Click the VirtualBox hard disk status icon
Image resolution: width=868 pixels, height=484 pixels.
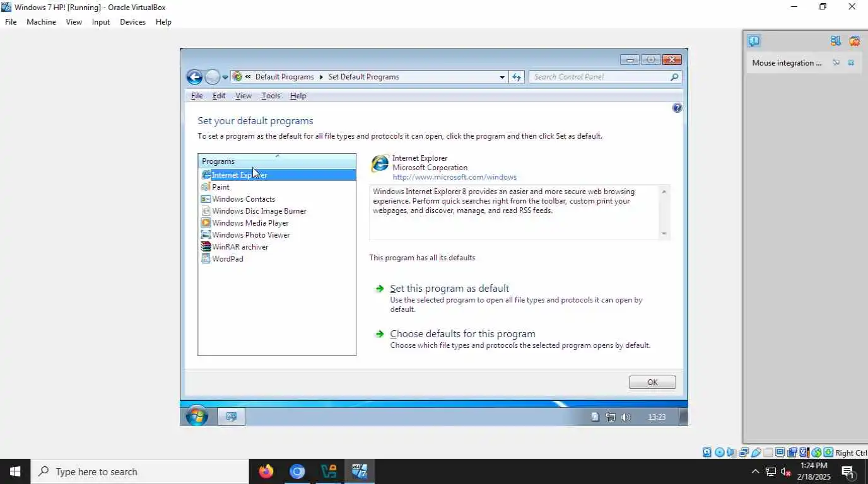pyautogui.click(x=707, y=452)
